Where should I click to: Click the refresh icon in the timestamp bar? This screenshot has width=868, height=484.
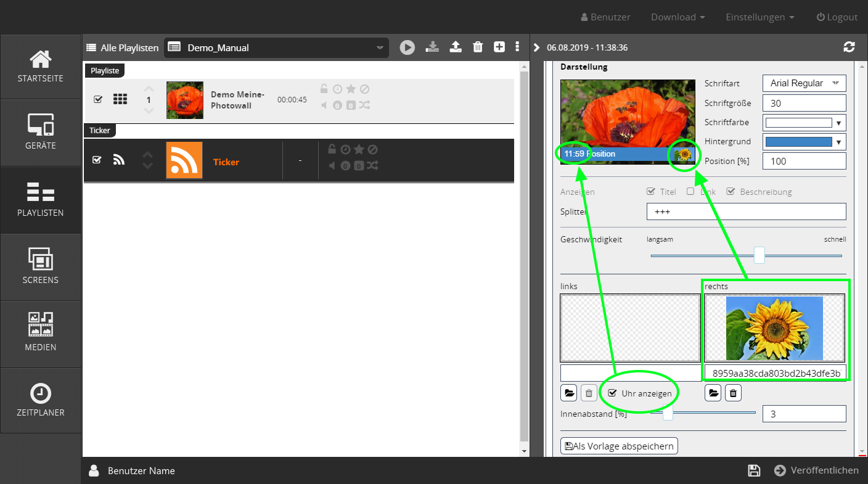click(849, 47)
